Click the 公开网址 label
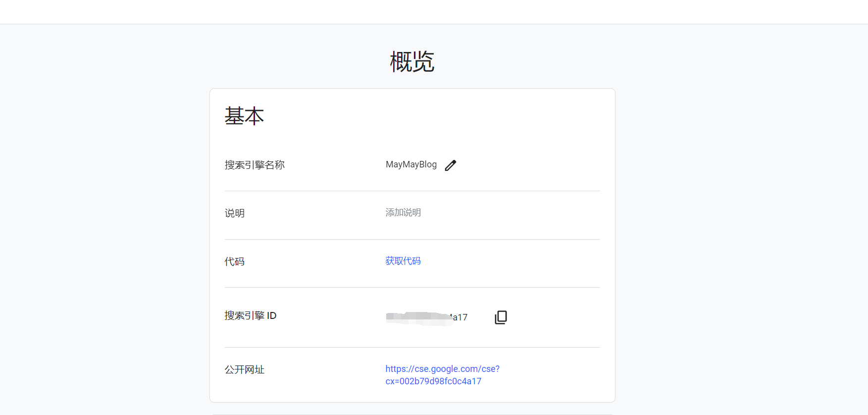Image resolution: width=868 pixels, height=415 pixels. [245, 369]
